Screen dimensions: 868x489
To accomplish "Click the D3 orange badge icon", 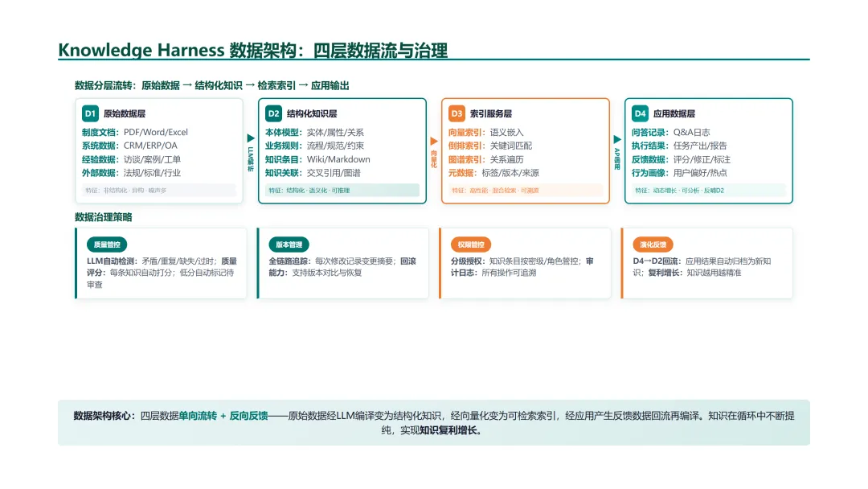I will pos(457,113).
